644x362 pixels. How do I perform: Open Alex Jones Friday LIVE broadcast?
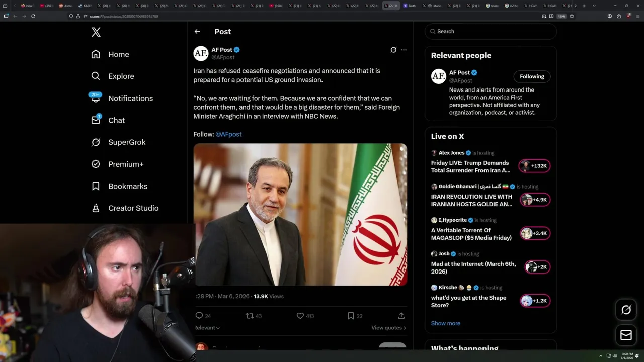(470, 167)
